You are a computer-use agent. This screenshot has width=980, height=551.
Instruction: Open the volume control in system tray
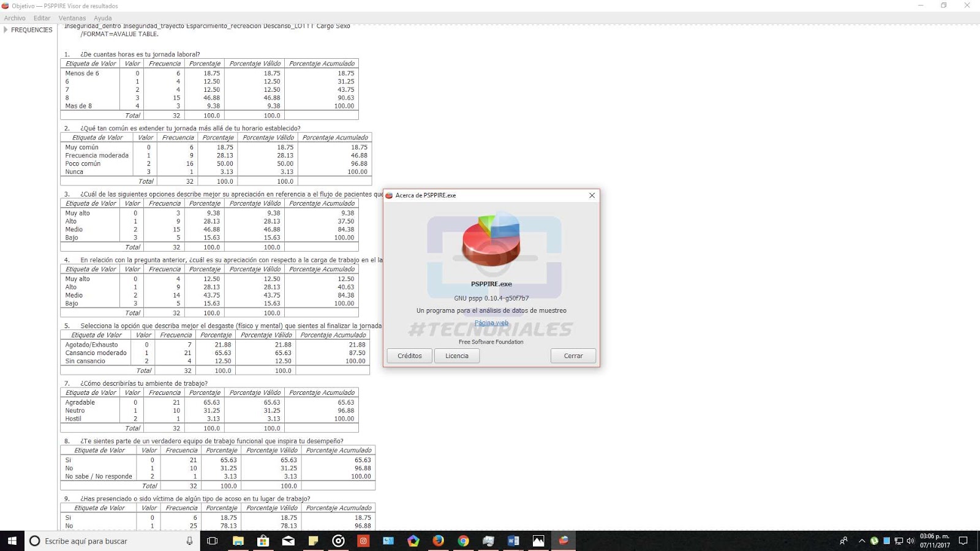pyautogui.click(x=910, y=541)
